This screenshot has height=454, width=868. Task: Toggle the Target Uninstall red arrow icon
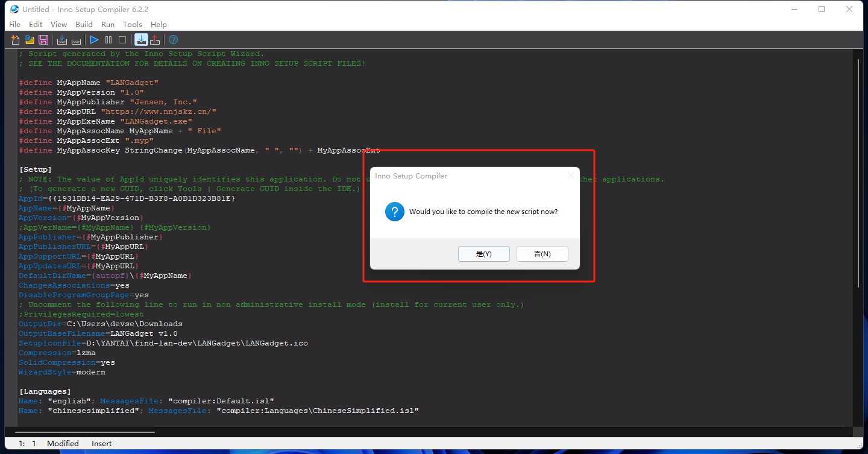(155, 40)
